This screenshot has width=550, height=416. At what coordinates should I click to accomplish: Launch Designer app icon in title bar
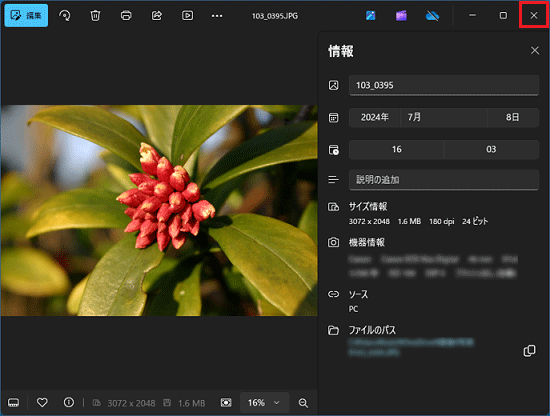[x=371, y=15]
